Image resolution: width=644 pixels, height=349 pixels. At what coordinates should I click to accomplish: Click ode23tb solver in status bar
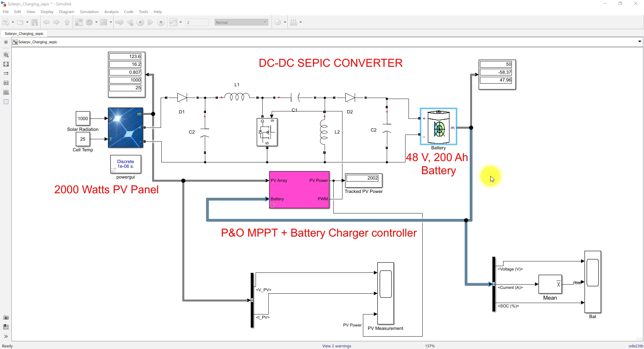coord(636,346)
